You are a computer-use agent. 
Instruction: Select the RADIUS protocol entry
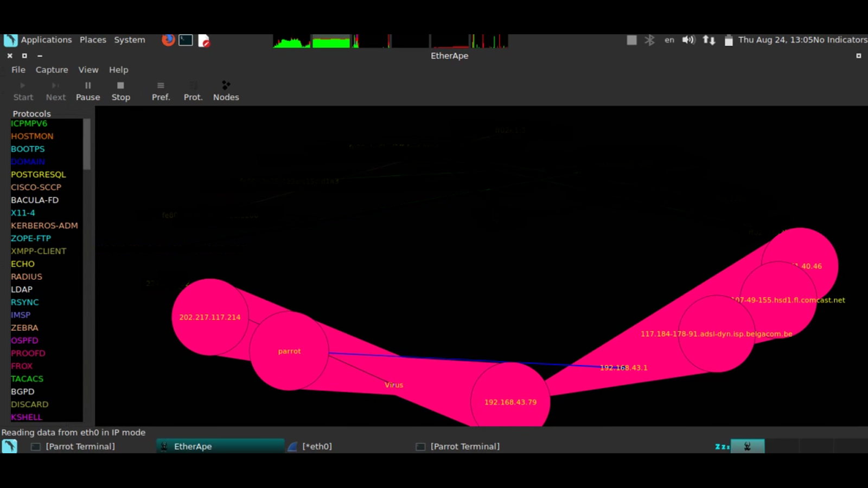(27, 276)
